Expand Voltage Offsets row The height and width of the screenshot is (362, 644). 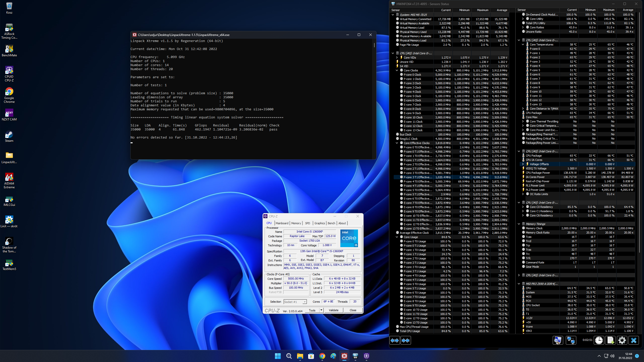[523, 164]
